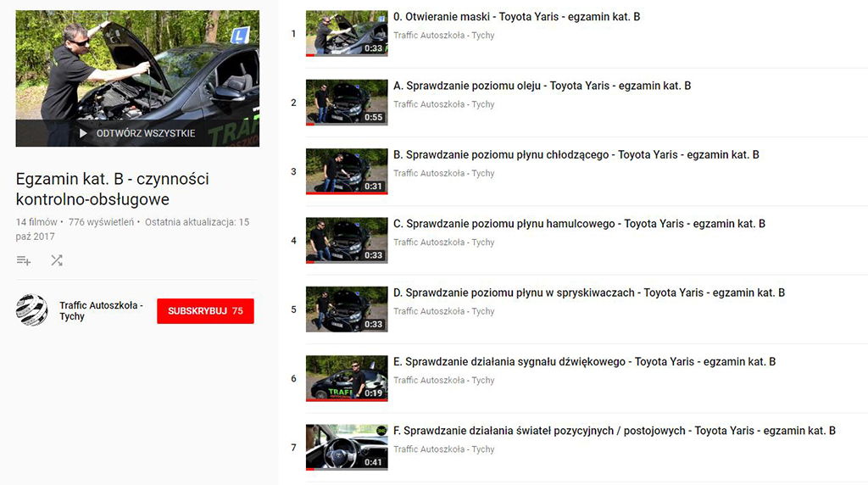Click the SUBSKRYBUJ subscribe button
868x485 pixels.
205,311
